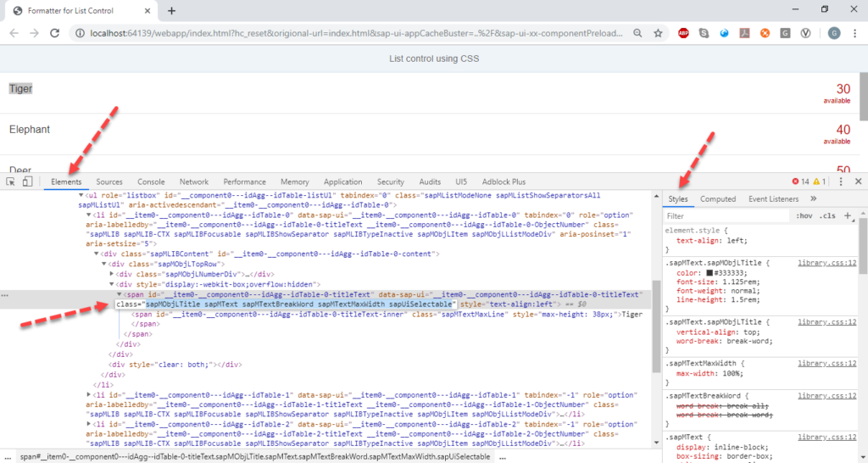Switch to the Console tab
This screenshot has width=868, height=463.
151,181
